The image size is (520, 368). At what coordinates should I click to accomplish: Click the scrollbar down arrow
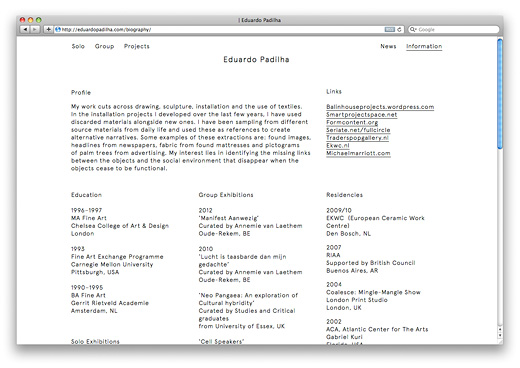(x=500, y=335)
